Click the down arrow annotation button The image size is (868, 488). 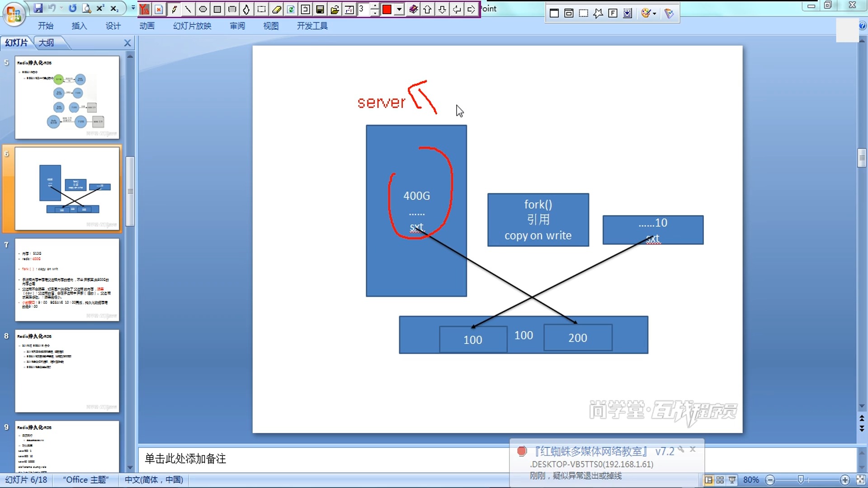pyautogui.click(x=442, y=9)
